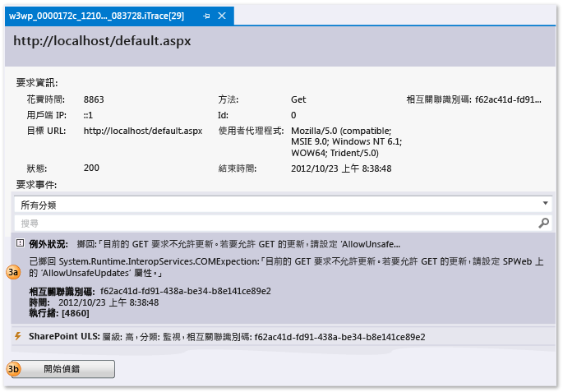Click the full correlation ID in exception details
This screenshot has width=563, height=392.
(x=186, y=291)
